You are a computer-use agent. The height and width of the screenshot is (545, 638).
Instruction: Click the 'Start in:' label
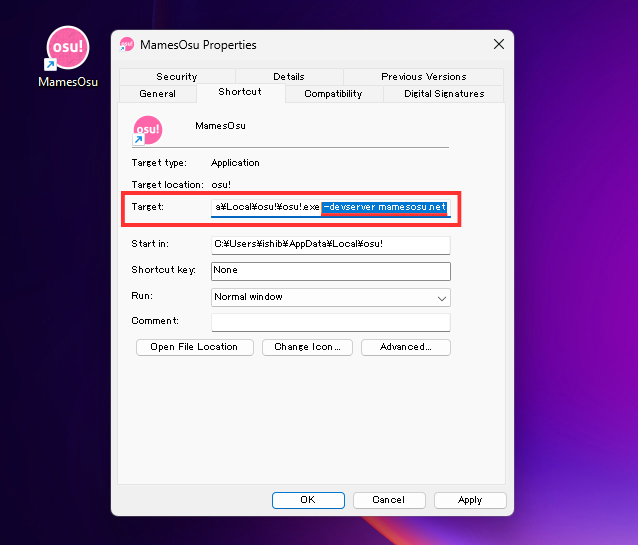click(150, 244)
